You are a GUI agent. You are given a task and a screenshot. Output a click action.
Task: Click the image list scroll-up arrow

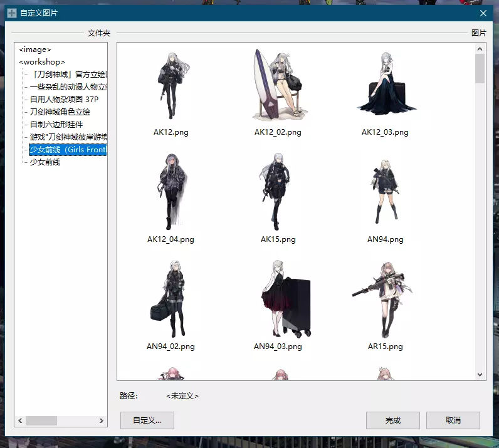pos(480,49)
